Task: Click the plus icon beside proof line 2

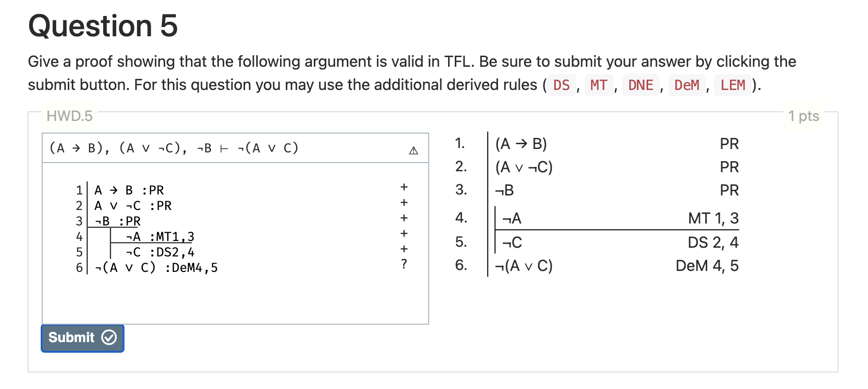Action: pyautogui.click(x=404, y=203)
